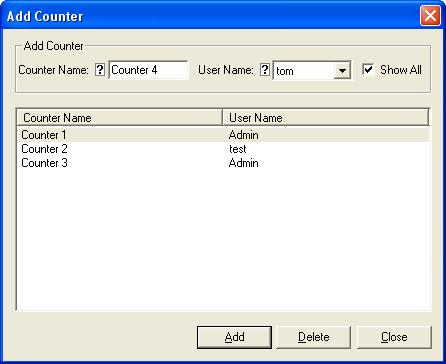Image resolution: width=446 pixels, height=364 pixels.
Task: Click the test user name cell
Action: pyautogui.click(x=238, y=149)
